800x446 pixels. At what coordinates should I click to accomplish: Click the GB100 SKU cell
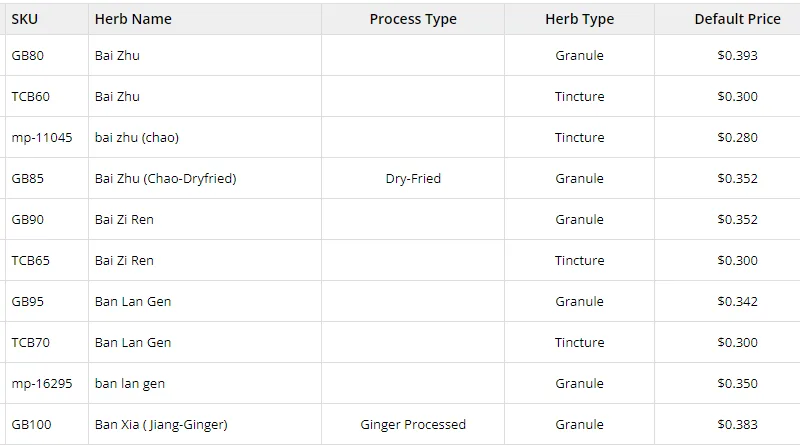point(31,425)
